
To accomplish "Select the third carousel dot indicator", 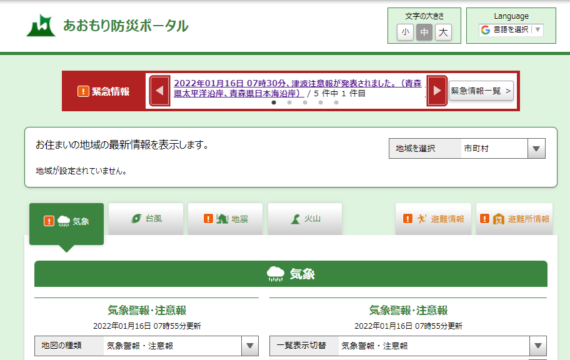I will click(305, 103).
